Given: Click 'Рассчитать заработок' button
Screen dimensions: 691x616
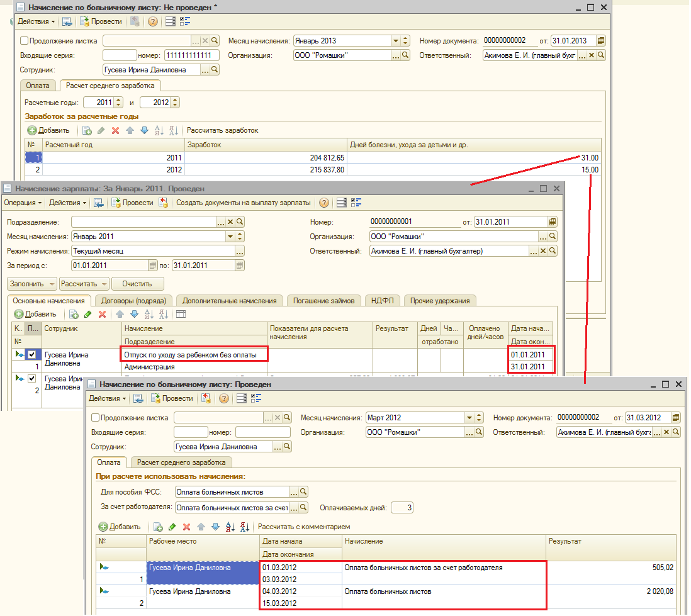Looking at the screenshot, I should click(x=222, y=131).
